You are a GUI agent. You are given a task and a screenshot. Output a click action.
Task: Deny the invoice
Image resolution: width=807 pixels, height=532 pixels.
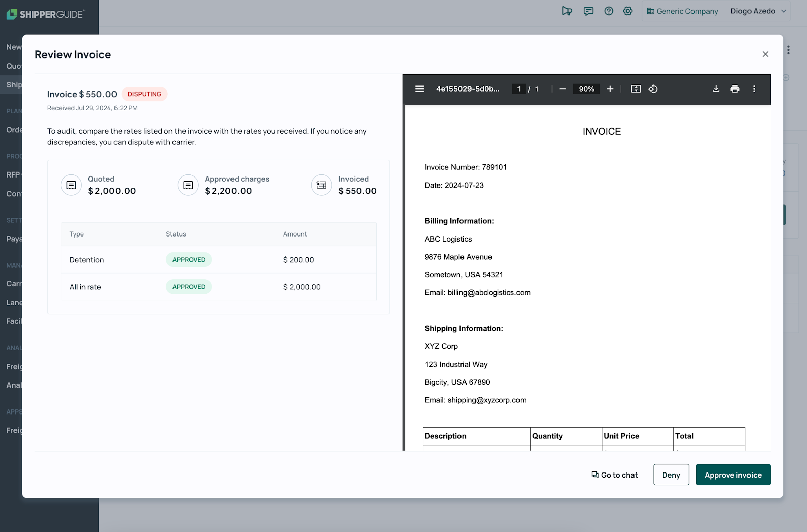click(671, 475)
